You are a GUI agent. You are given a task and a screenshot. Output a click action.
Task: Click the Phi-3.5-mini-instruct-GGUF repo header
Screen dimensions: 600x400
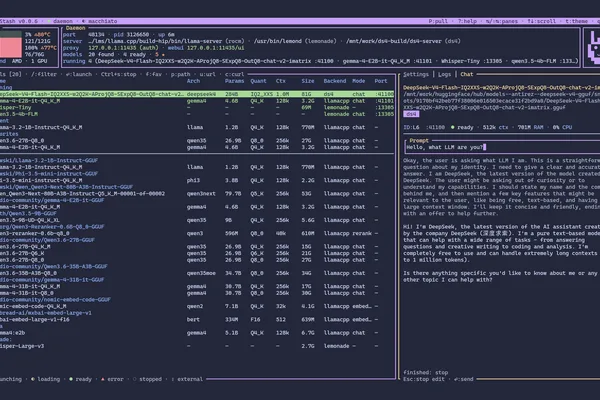coord(49,173)
